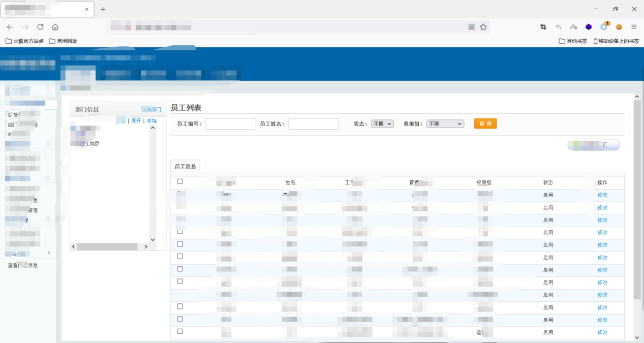Open the QR code icon in address bar
The image size is (644, 343).
click(x=471, y=27)
